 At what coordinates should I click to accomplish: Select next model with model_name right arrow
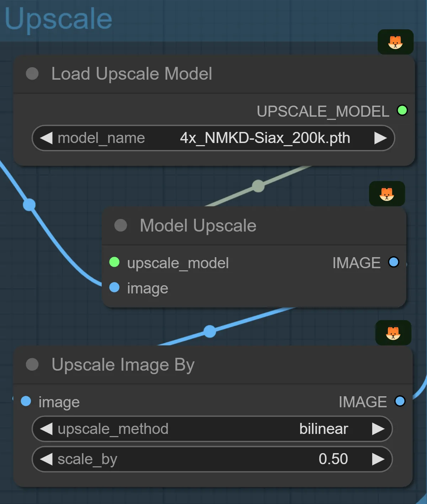[x=380, y=138]
